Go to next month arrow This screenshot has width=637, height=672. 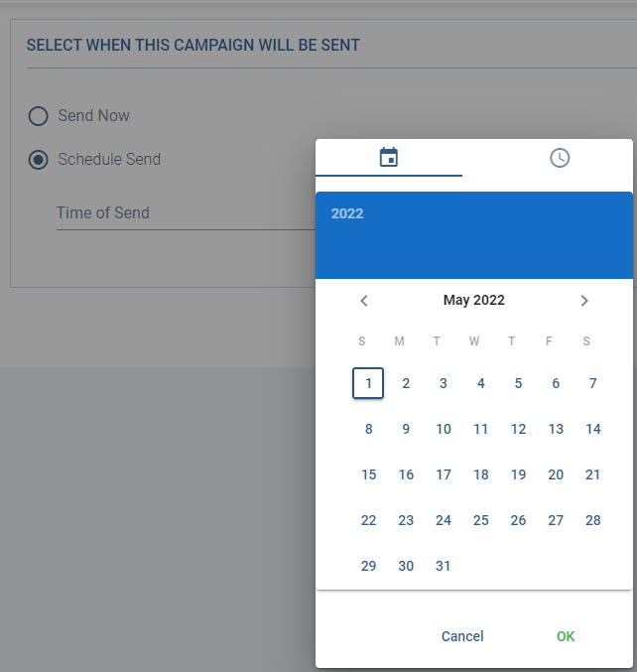[584, 301]
